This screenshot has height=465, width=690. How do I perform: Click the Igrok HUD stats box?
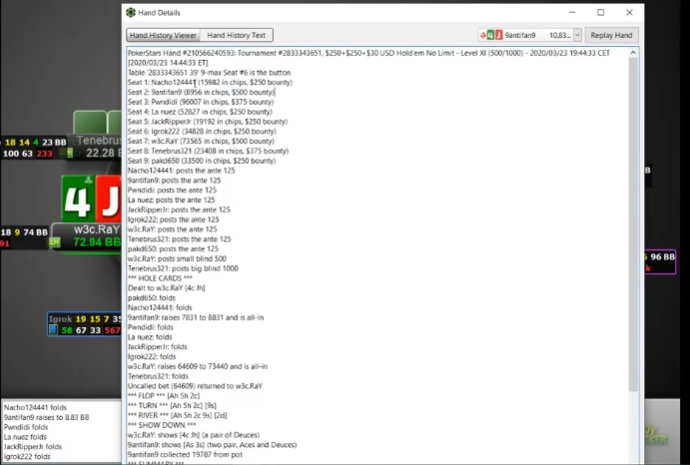(x=84, y=324)
